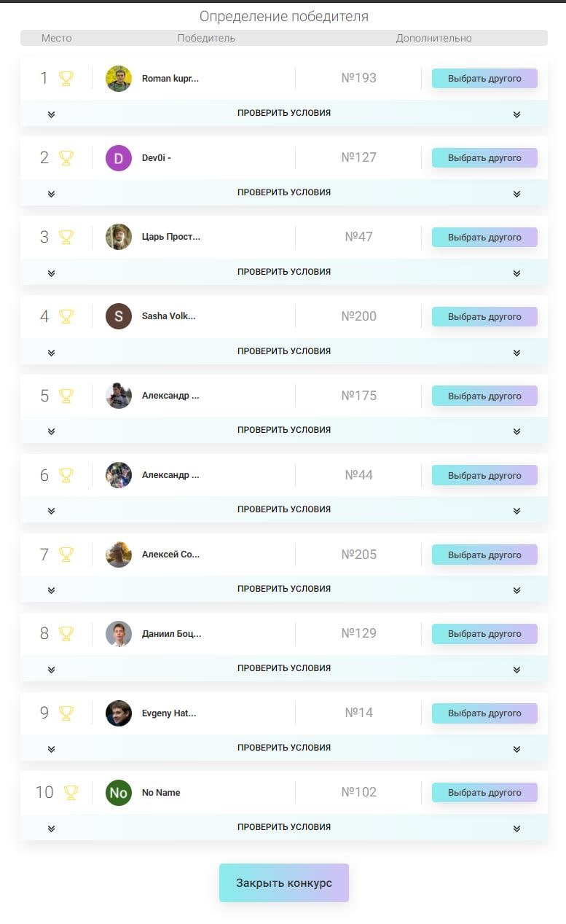
Task: Choose another winner for place 9
Action: tap(484, 713)
